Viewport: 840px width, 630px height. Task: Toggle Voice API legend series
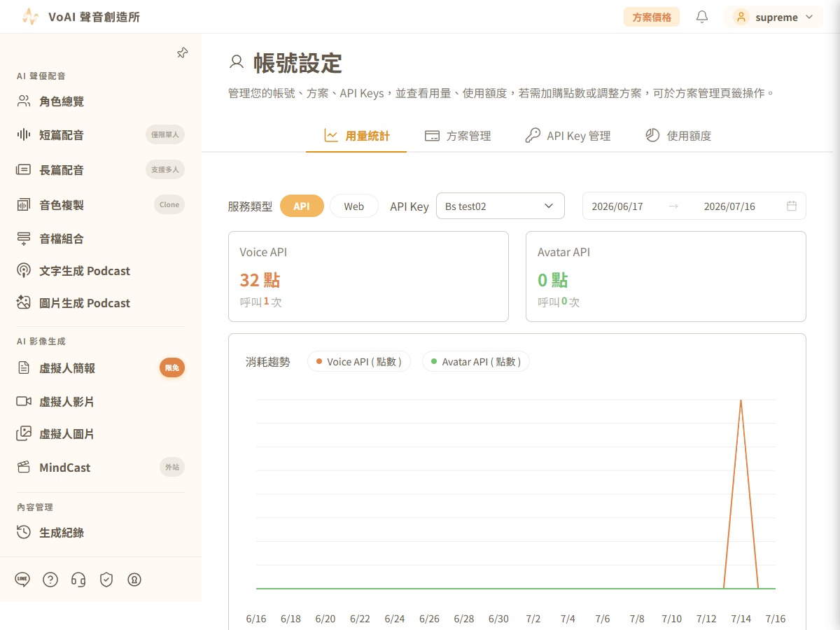[359, 362]
